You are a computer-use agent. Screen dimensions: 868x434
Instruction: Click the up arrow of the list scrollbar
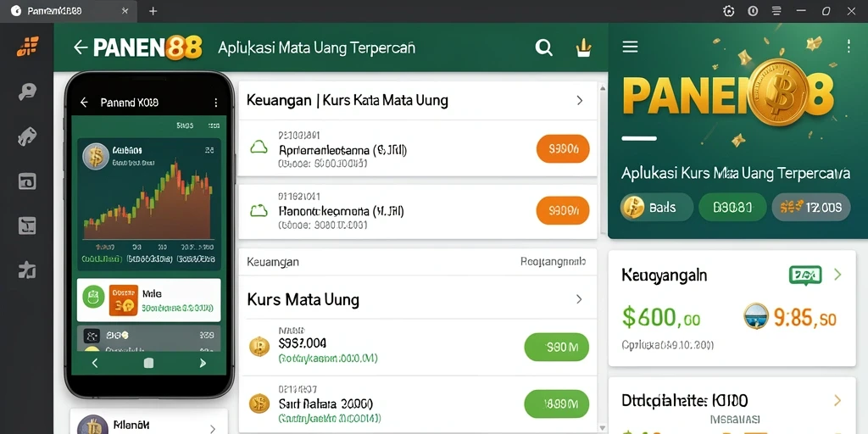tap(603, 88)
